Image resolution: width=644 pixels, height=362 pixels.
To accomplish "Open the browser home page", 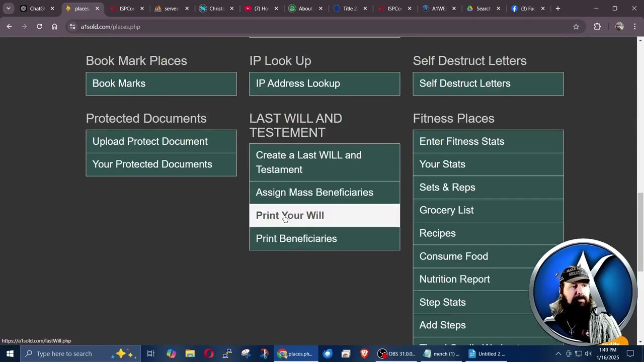I will coord(54,27).
